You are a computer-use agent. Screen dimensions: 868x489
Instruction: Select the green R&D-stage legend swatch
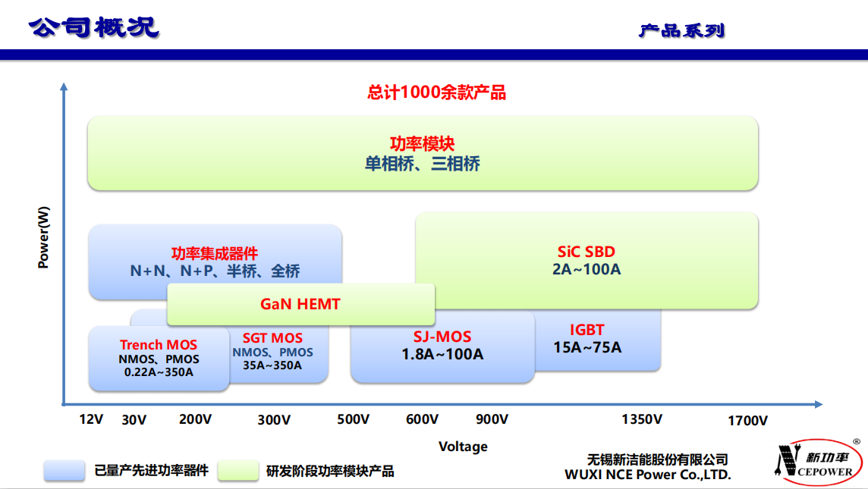point(238,471)
